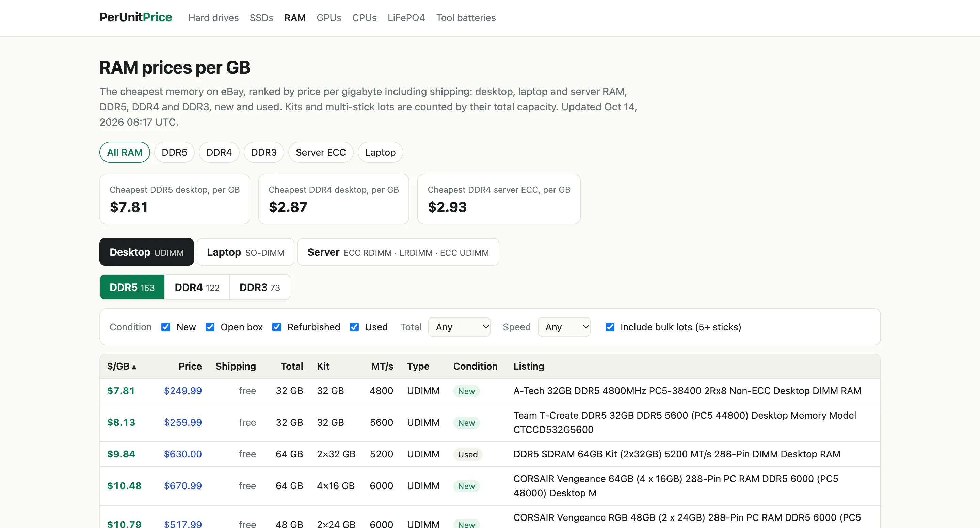Image resolution: width=980 pixels, height=528 pixels.
Task: Toggle Include bulk lots checkbox
Action: click(610, 327)
